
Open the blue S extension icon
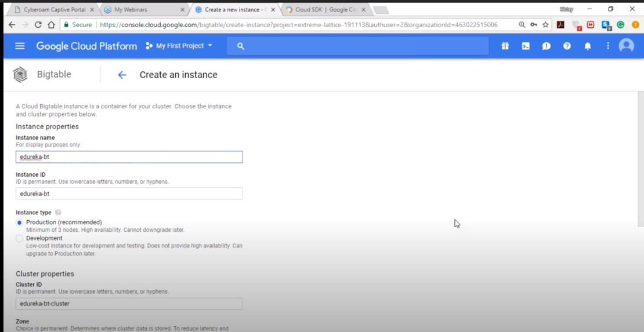click(606, 25)
